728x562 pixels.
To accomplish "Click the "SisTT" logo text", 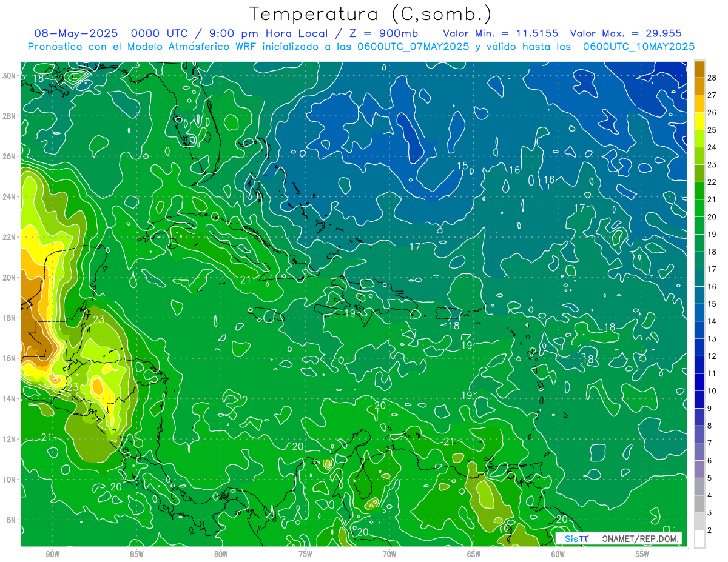I will coord(576,538).
